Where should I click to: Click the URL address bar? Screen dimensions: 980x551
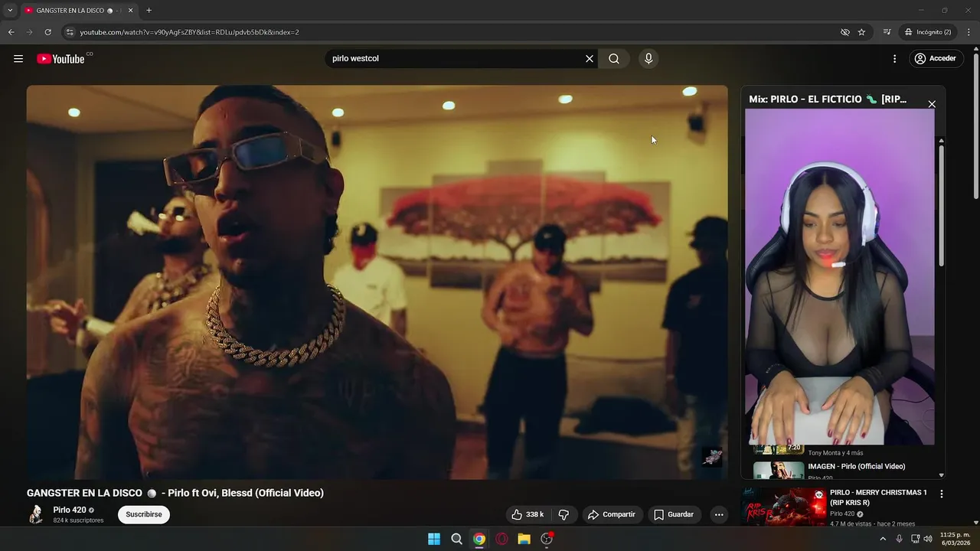(452, 32)
